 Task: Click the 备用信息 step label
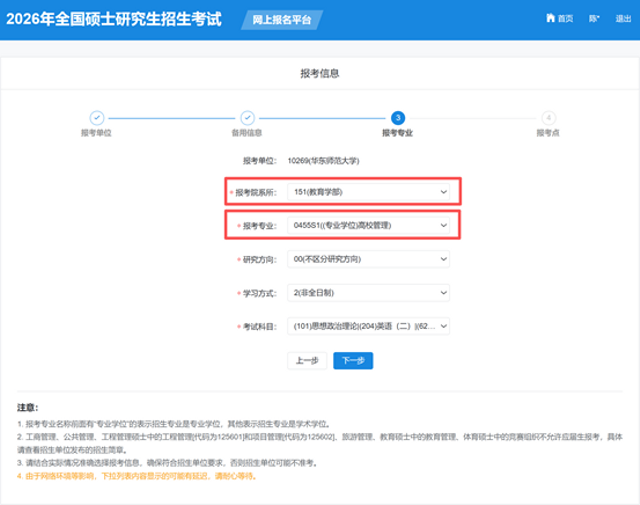pos(247,133)
